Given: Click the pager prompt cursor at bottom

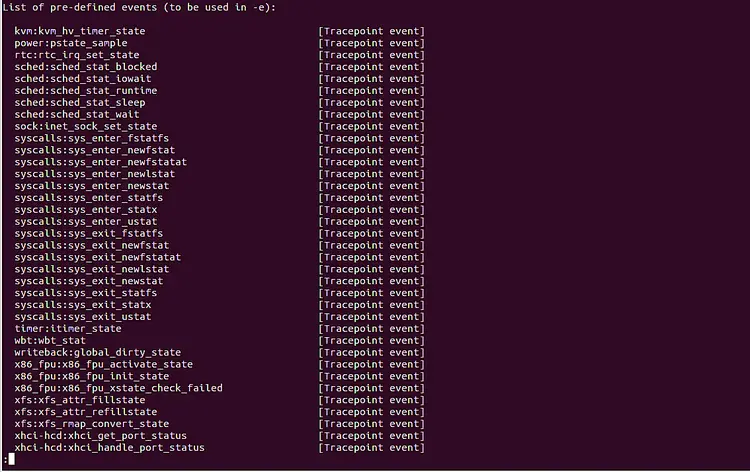Looking at the screenshot, I should pos(11,460).
